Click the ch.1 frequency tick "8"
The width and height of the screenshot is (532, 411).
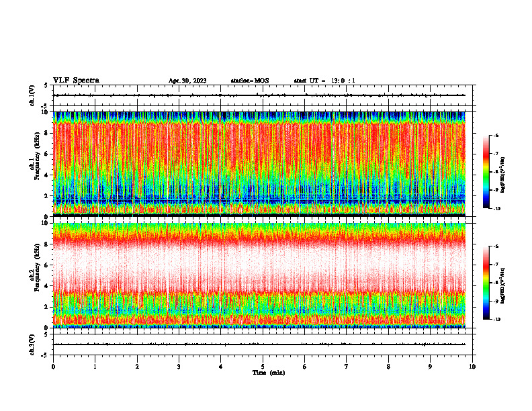47,133
